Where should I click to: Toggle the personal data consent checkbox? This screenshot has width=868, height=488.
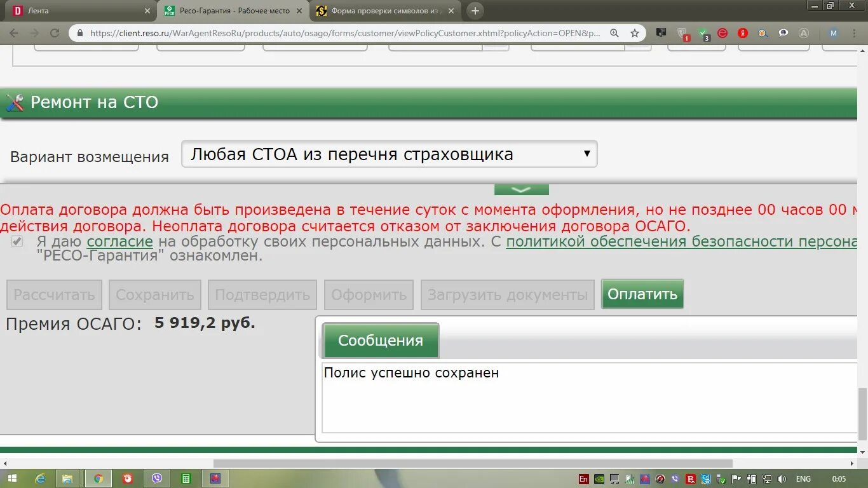pyautogui.click(x=17, y=241)
